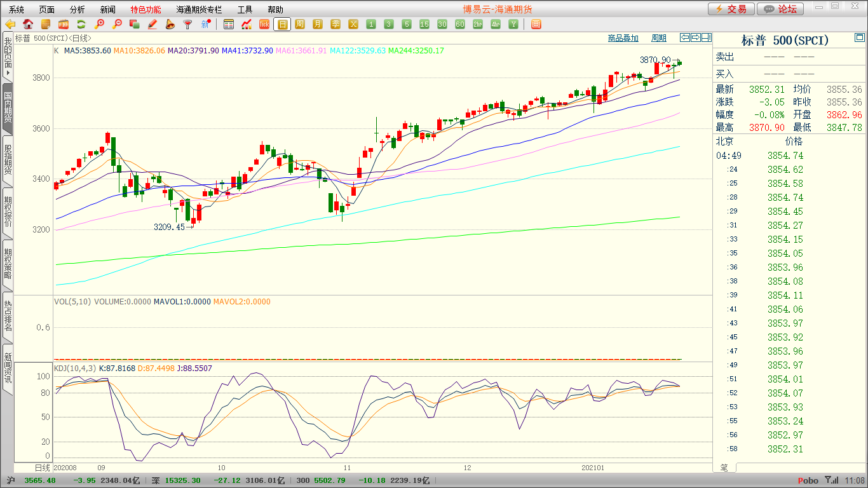Click the red window icon at toolbar end
868x488 pixels.
coord(536,24)
